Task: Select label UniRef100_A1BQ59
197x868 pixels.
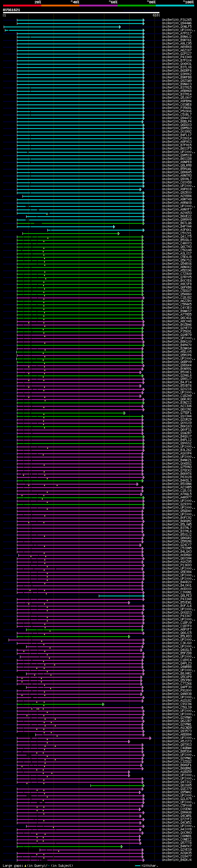Action: click(x=177, y=772)
